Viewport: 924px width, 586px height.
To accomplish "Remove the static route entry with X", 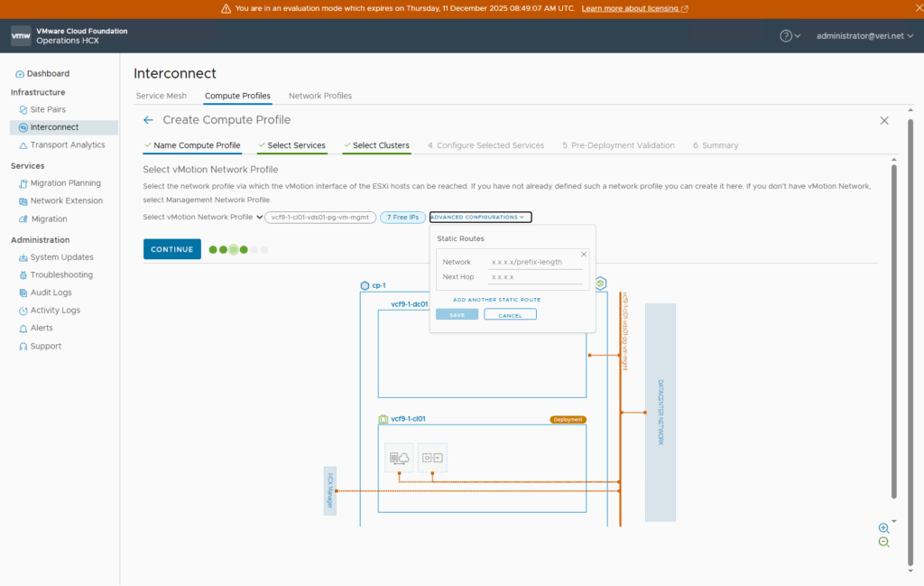I will coord(584,255).
